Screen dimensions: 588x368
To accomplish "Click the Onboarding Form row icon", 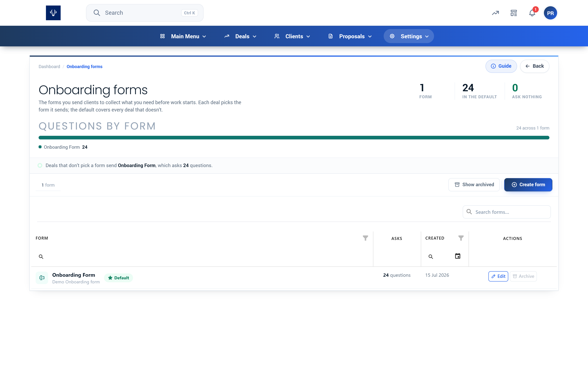I will pyautogui.click(x=42, y=278).
